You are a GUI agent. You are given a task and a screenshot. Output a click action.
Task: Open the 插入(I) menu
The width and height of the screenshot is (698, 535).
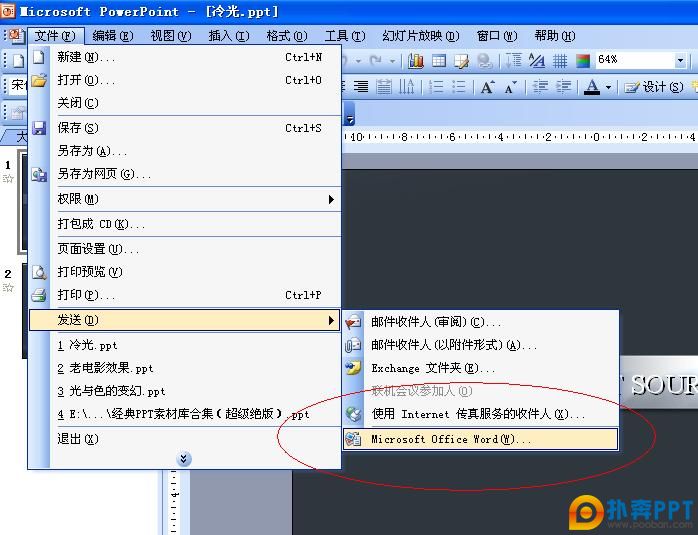pyautogui.click(x=229, y=36)
